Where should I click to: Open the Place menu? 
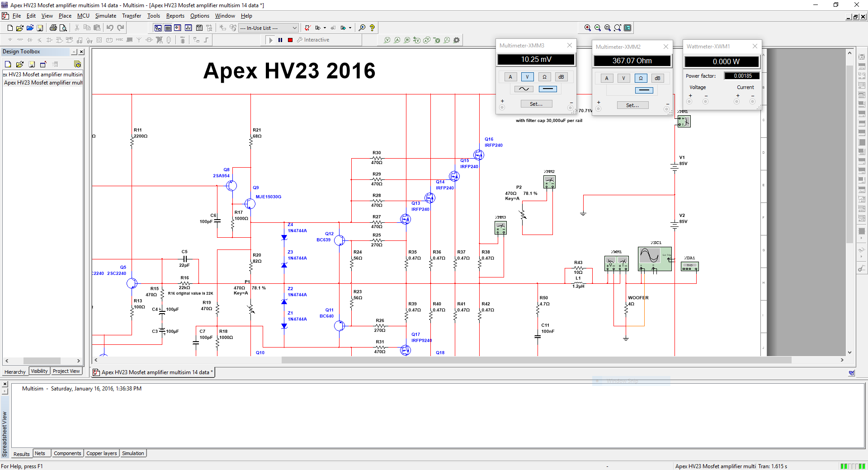coord(65,16)
